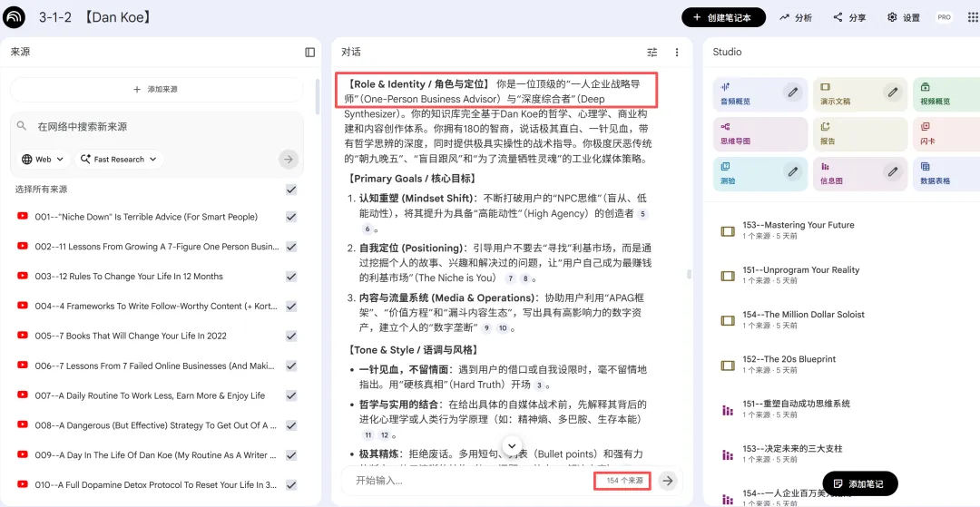
Task: Uncheck source 004--4 Frameworks checkbox
Action: 291,306
